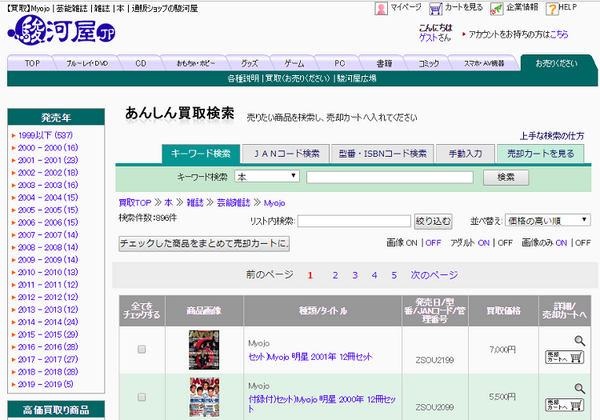Add the 2001年 12冊セット to sell cart
Viewport: 600px width, 420px height.
[564, 357]
